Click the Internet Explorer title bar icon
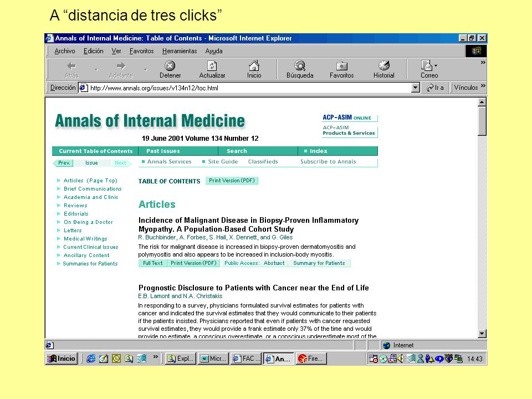The height and width of the screenshot is (399, 532). [x=50, y=38]
